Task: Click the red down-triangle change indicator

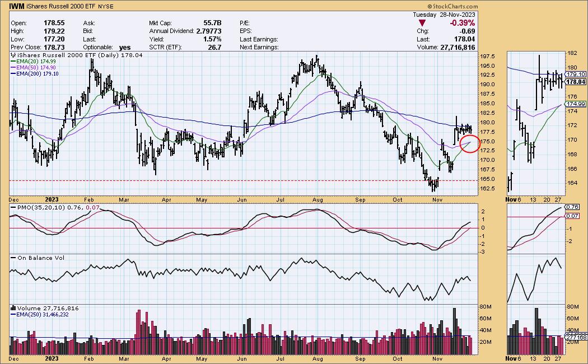Action: [x=422, y=24]
